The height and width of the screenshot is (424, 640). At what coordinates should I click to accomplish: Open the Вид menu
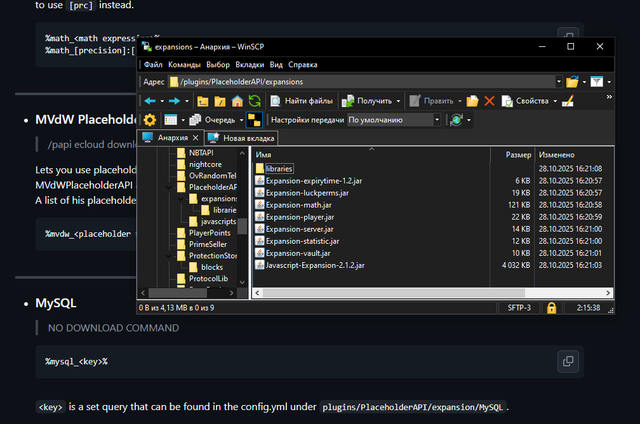coord(276,64)
